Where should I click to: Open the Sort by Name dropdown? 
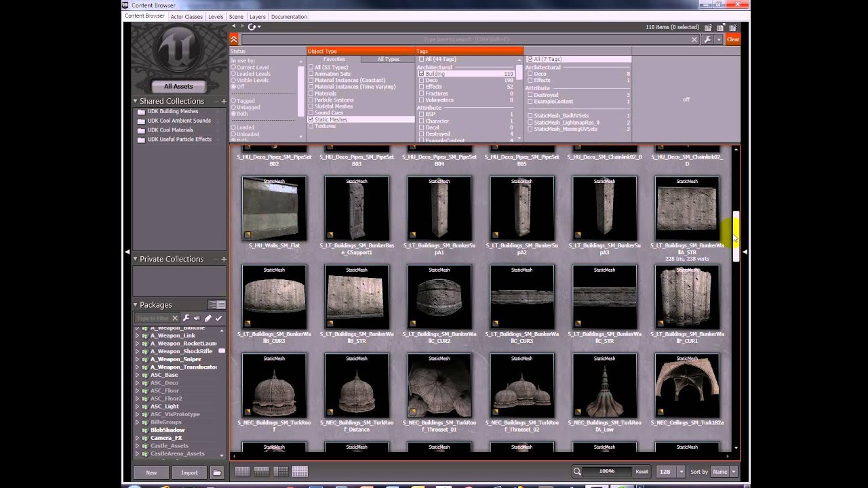pos(733,472)
